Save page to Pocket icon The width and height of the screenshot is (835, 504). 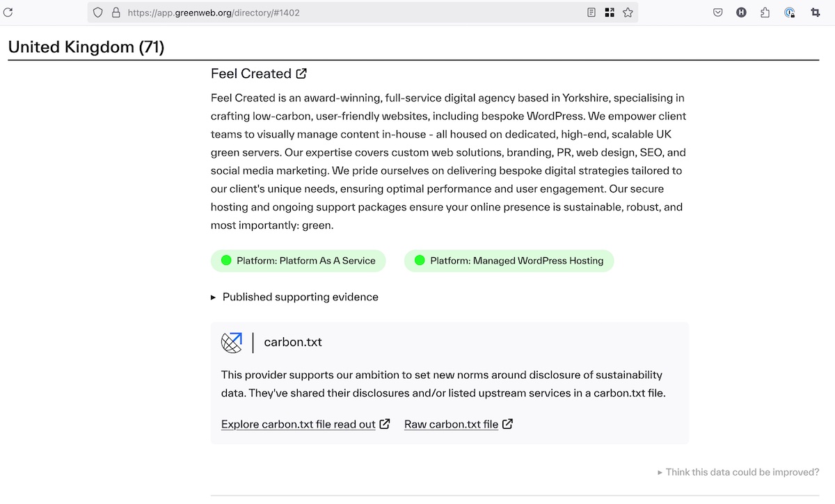coord(718,13)
